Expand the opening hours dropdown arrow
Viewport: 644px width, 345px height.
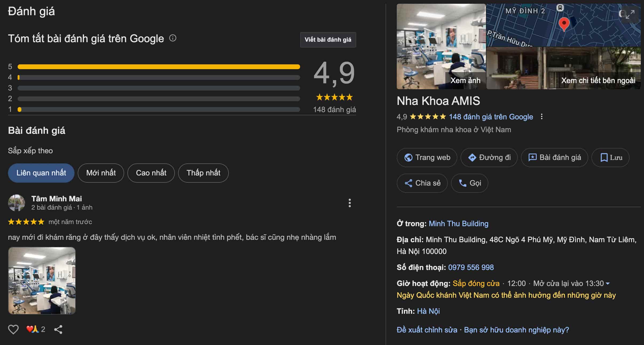pos(608,283)
